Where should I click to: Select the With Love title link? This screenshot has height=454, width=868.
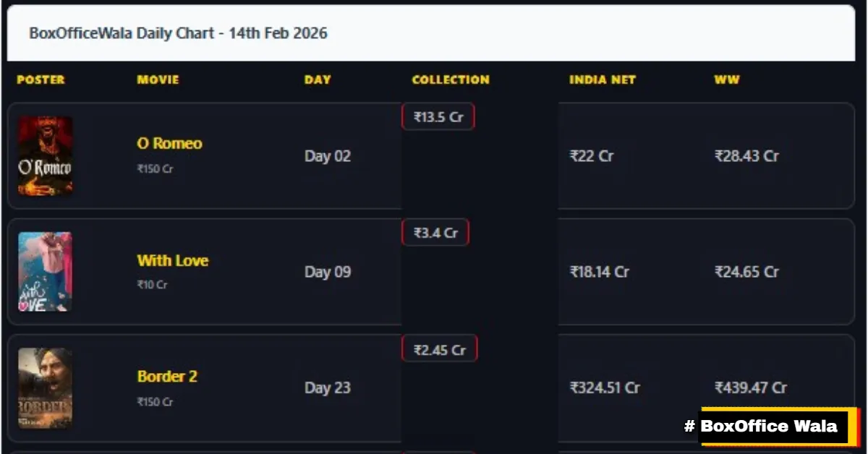click(x=172, y=261)
